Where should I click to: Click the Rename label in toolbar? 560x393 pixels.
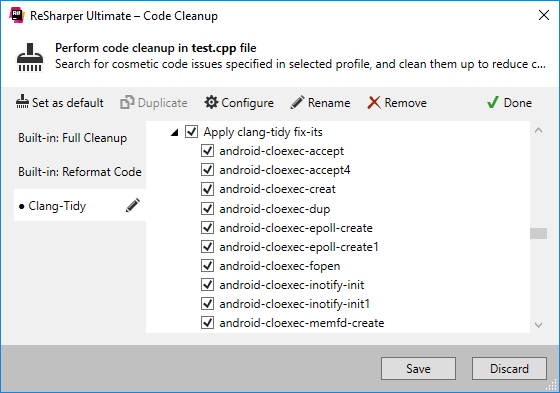[329, 103]
